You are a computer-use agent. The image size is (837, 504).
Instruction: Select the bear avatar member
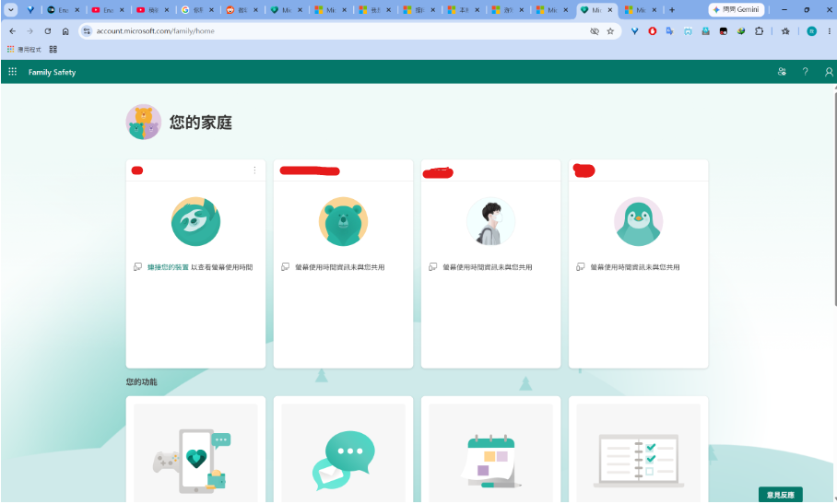coord(343,221)
